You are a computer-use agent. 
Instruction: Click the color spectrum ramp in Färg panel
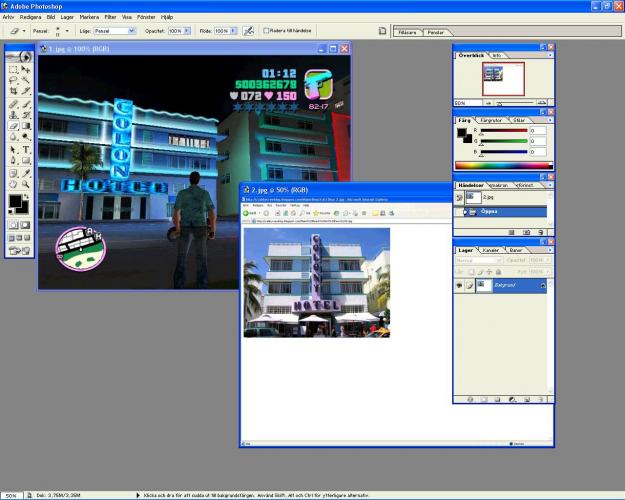503,165
